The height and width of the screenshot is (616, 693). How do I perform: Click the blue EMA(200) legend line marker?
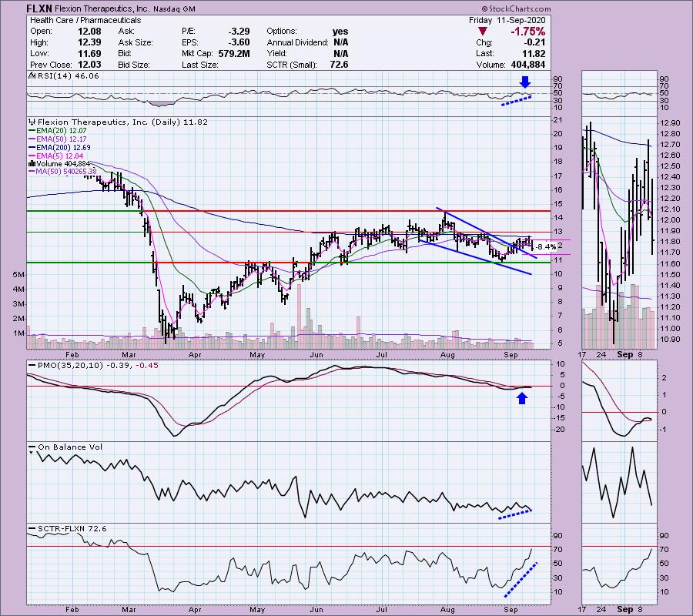point(32,148)
